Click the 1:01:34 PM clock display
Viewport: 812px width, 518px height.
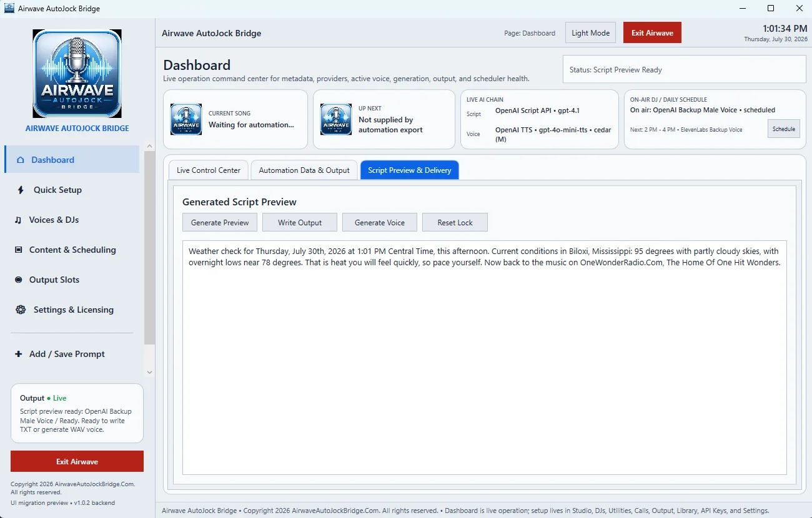(x=785, y=29)
